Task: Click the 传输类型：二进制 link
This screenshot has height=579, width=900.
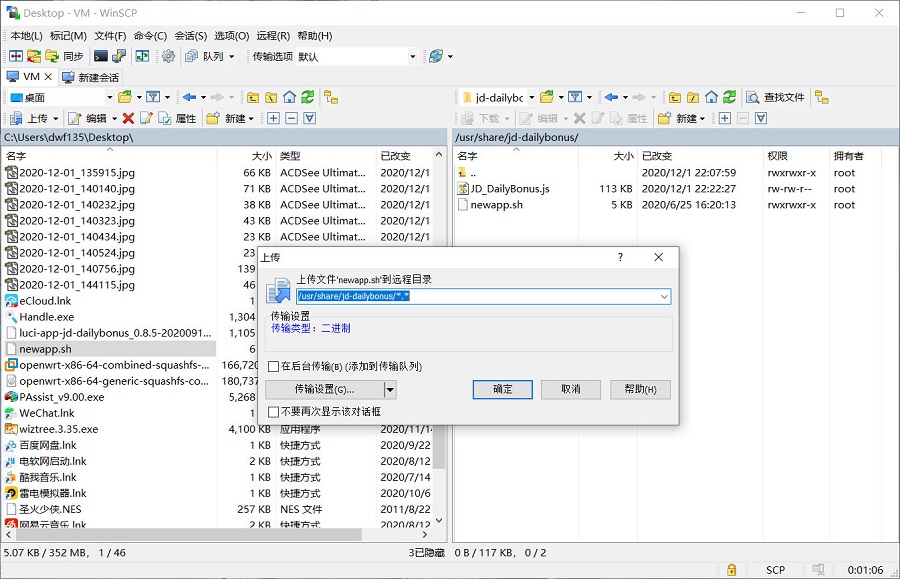Action: pos(311,328)
